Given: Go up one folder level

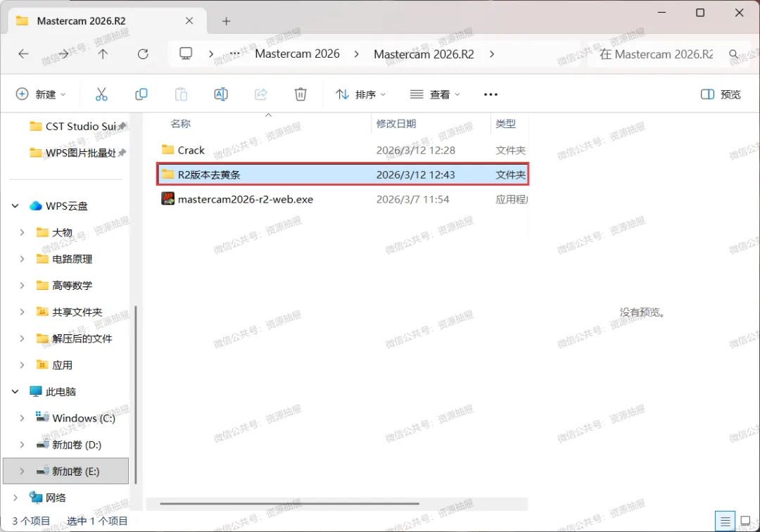Looking at the screenshot, I should click(103, 53).
